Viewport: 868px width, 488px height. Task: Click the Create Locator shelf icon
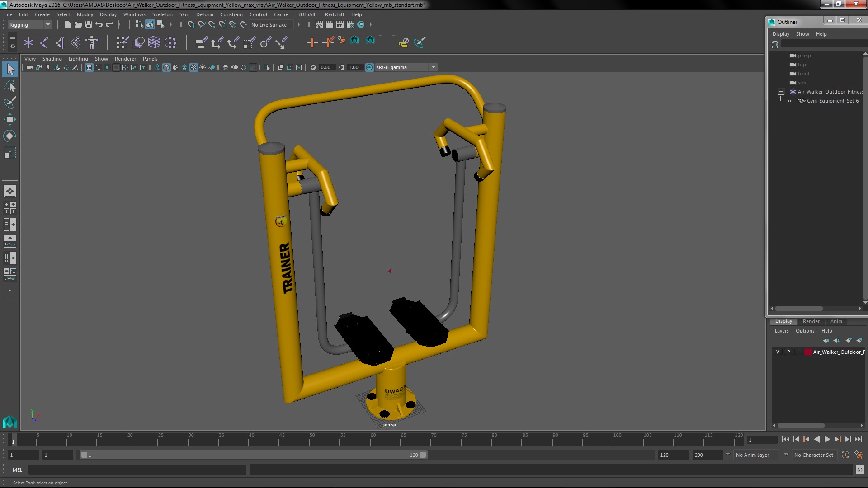[x=28, y=42]
